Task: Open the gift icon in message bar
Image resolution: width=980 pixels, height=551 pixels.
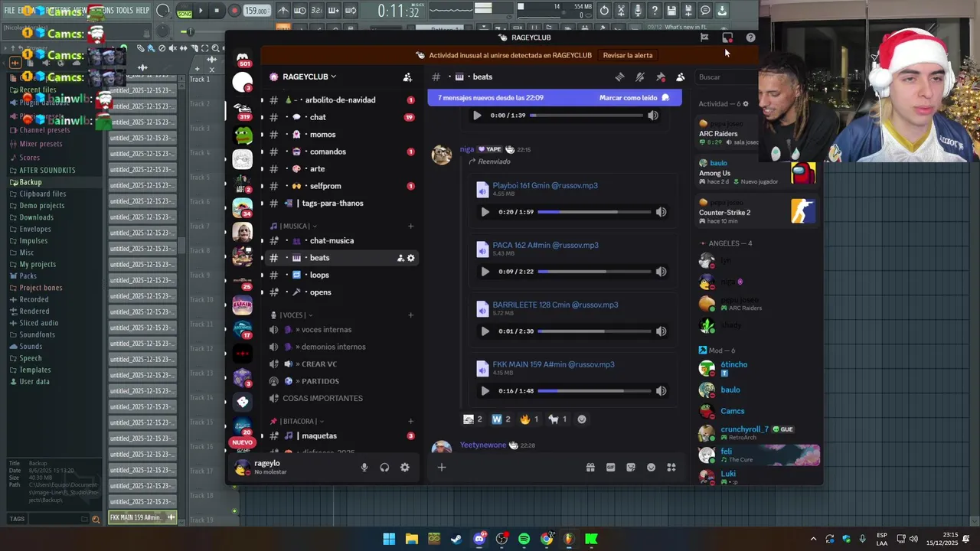Action: (x=590, y=468)
